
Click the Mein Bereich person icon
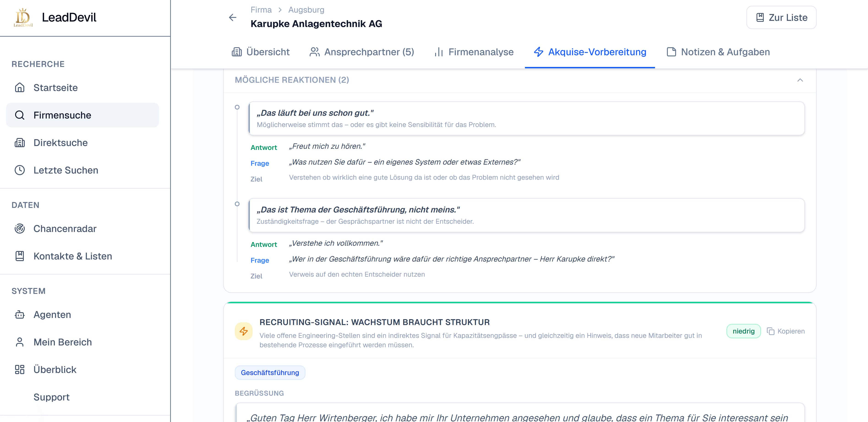19,342
